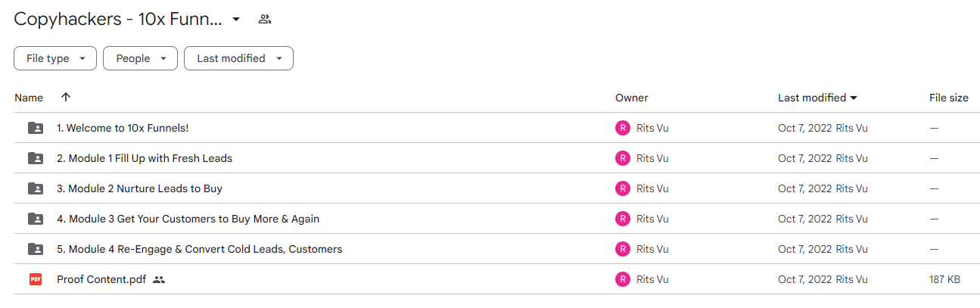Image resolution: width=980 pixels, height=308 pixels.
Task: Click the Last modified column sort arrow
Action: pos(854,98)
